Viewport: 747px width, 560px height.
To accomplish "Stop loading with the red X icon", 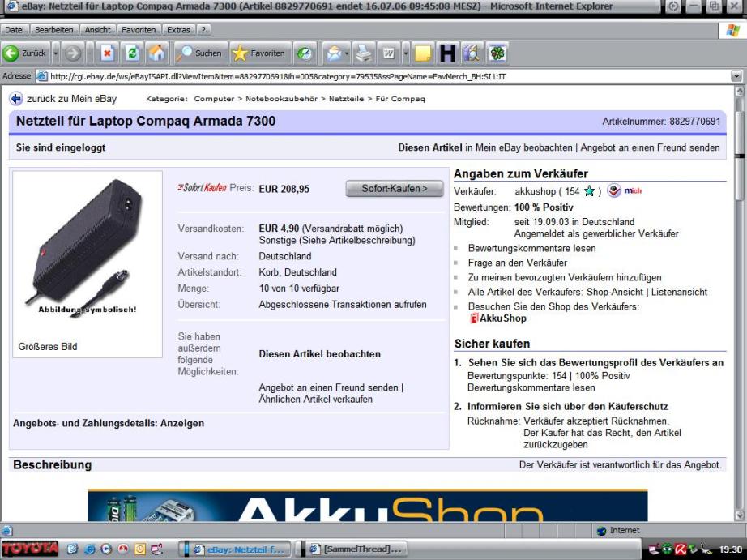I will (x=108, y=53).
